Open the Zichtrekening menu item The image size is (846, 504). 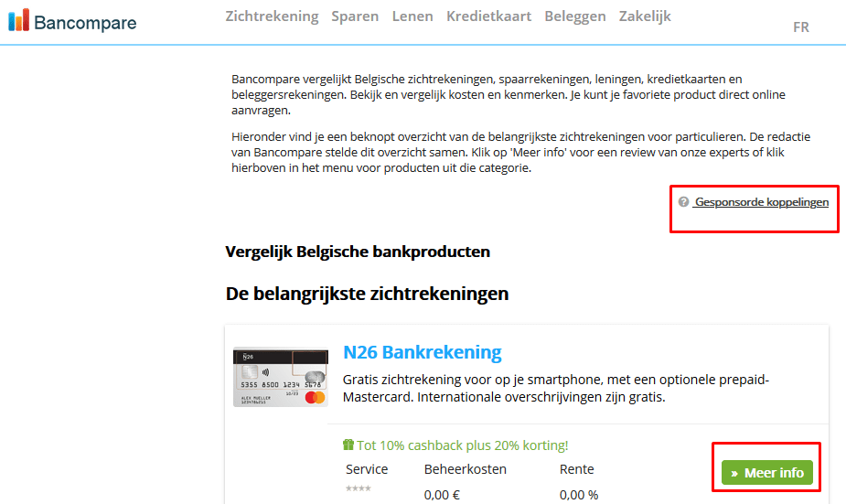(272, 16)
